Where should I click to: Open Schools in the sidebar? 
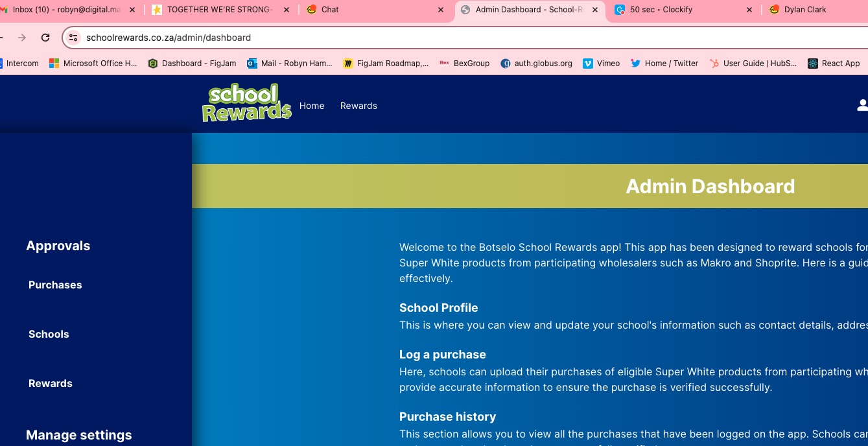pyautogui.click(x=49, y=334)
